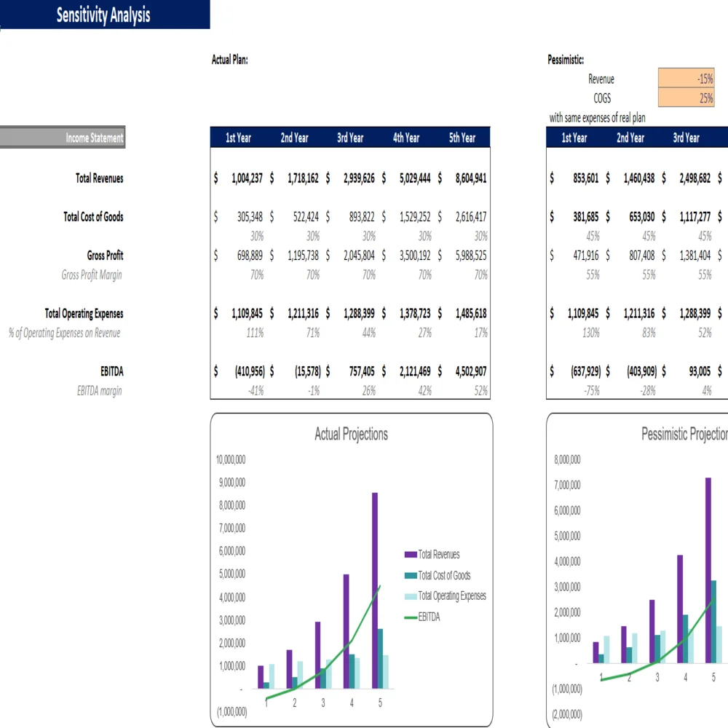Image resolution: width=728 pixels, height=728 pixels.
Task: Select the EBITDA margin row label
Action: [x=98, y=391]
